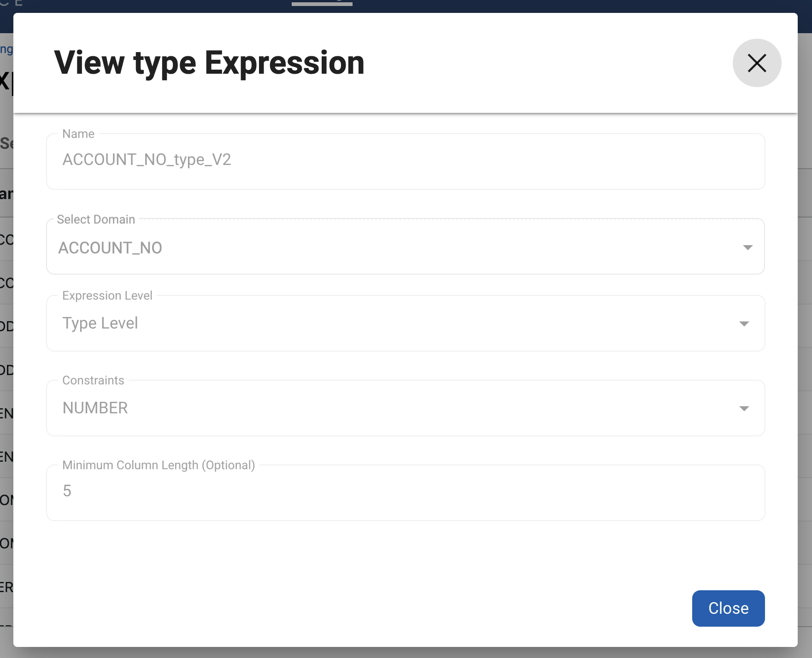This screenshot has width=812, height=658.
Task: Click the Constraints dropdown arrow
Action: pyautogui.click(x=744, y=409)
